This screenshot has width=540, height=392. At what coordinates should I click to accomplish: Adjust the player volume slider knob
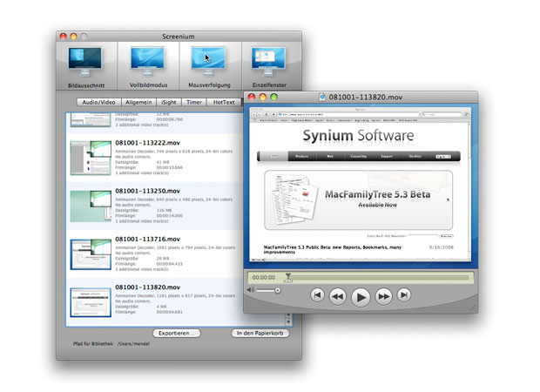point(278,290)
